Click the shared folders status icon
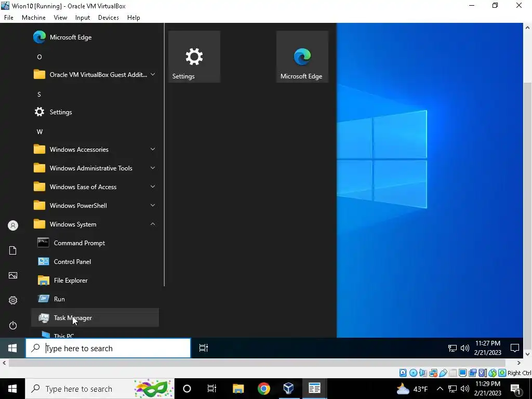532x399 pixels. point(453,373)
